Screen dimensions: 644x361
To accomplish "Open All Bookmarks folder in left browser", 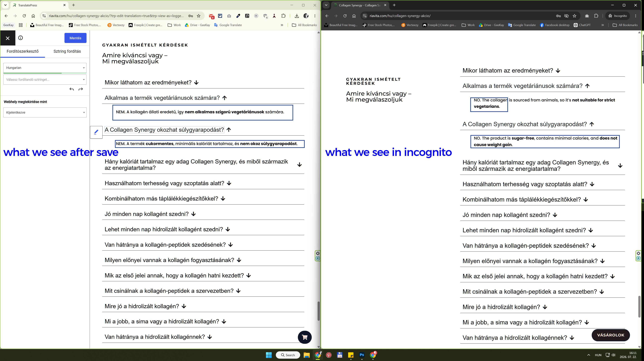I will point(304,25).
